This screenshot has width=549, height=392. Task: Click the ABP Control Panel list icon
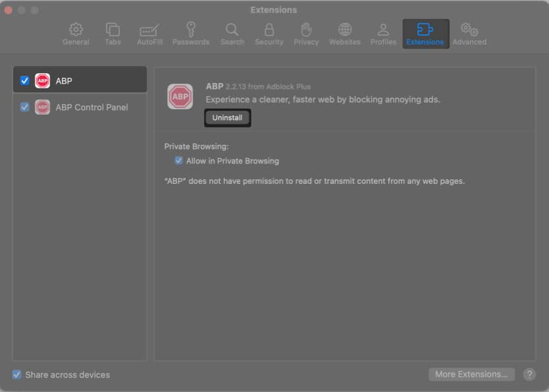point(42,107)
